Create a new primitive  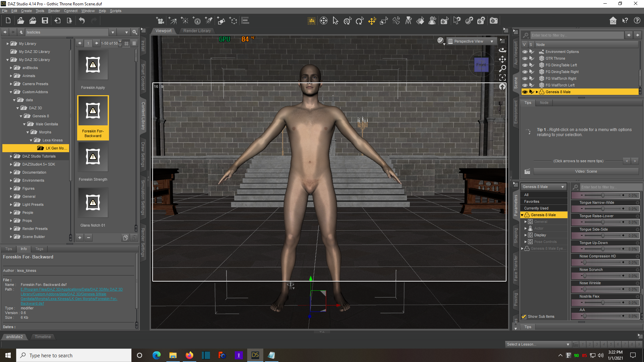tap(221, 21)
